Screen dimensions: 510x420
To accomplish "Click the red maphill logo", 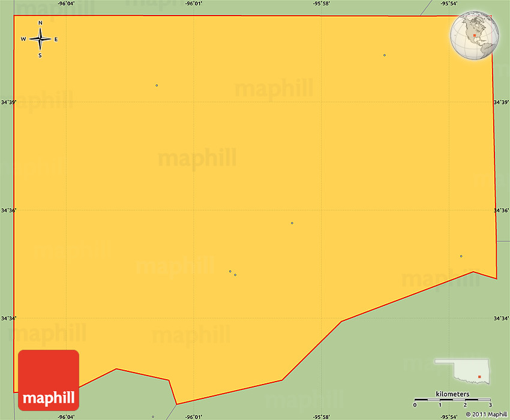I will pyautogui.click(x=49, y=385).
